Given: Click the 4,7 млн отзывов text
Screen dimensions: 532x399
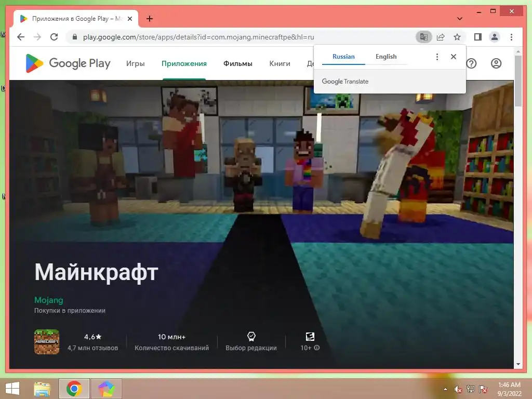Looking at the screenshot, I should [x=92, y=348].
